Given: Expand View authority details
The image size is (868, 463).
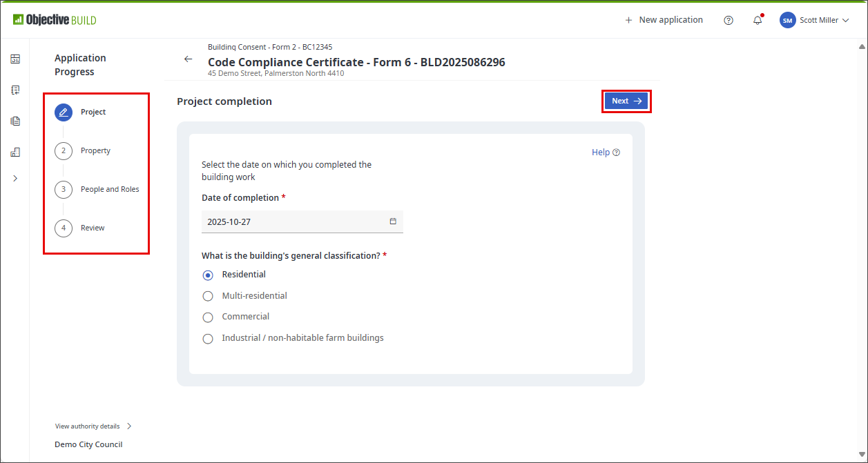Looking at the screenshot, I should [x=93, y=426].
